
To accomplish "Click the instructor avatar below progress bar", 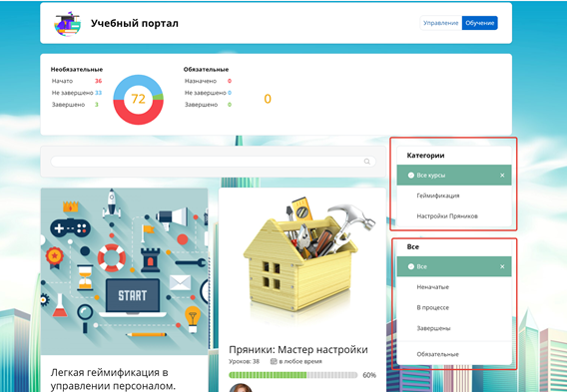I will (241, 387).
